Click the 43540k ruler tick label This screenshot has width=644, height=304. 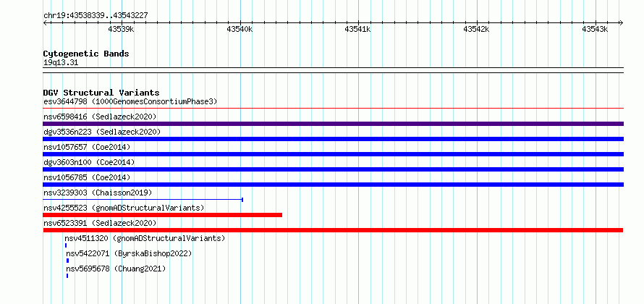coord(240,29)
